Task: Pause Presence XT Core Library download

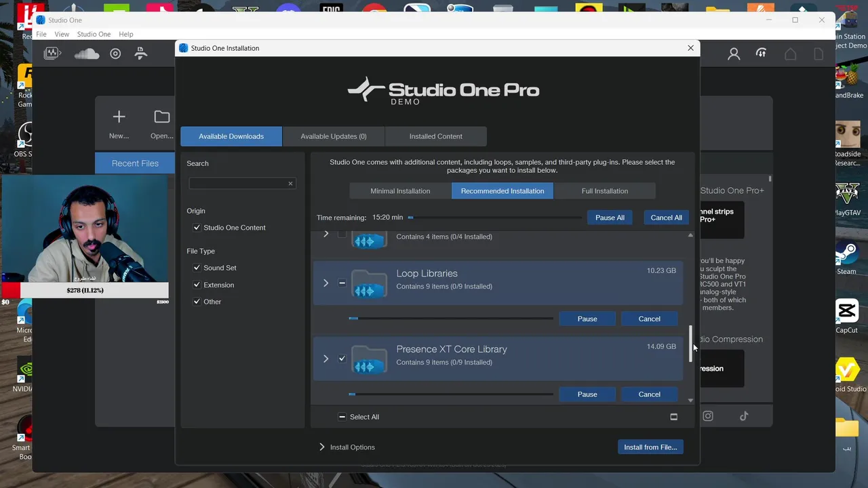Action: click(x=587, y=394)
